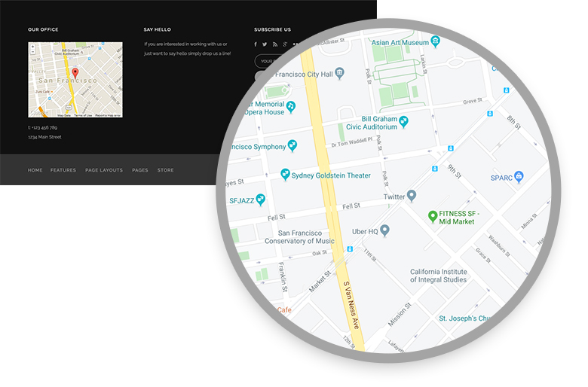Open Terms of Use link on small map
The image size is (588, 387).
(x=83, y=115)
